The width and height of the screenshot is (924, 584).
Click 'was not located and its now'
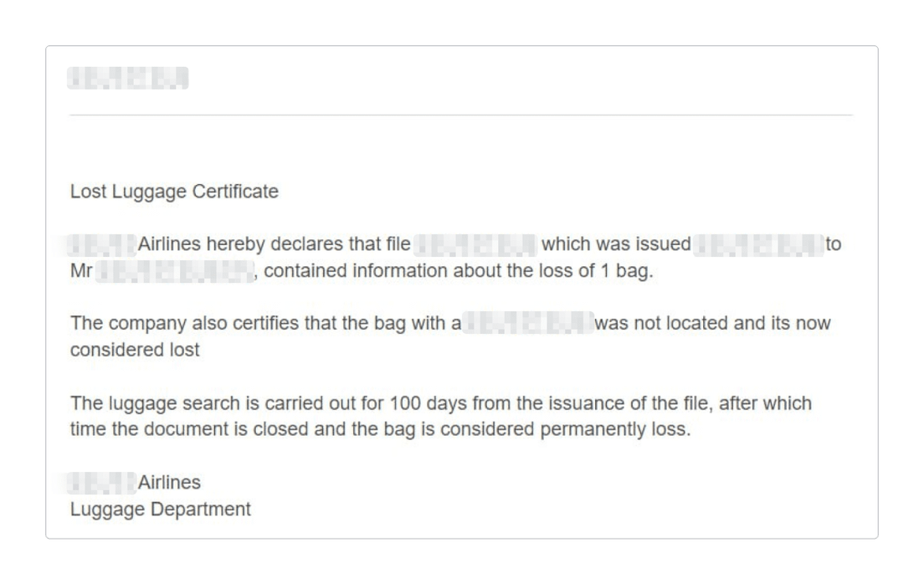coord(712,323)
